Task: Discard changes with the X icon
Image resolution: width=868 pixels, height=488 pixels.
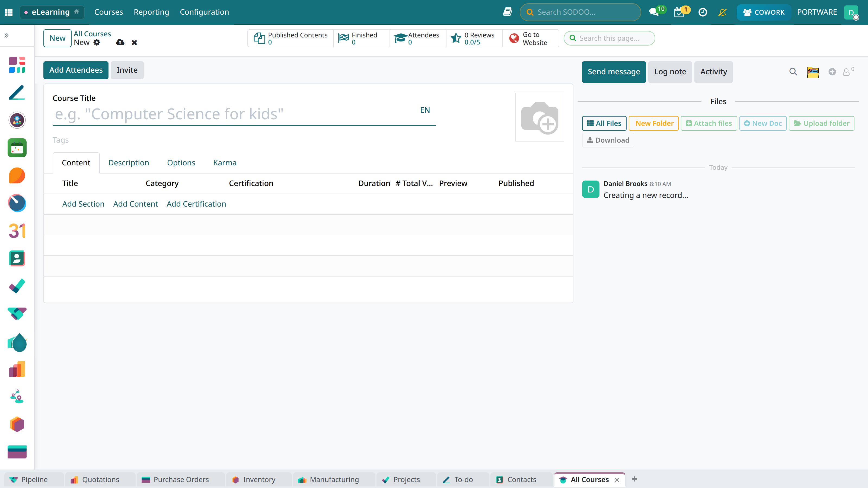Action: (135, 43)
